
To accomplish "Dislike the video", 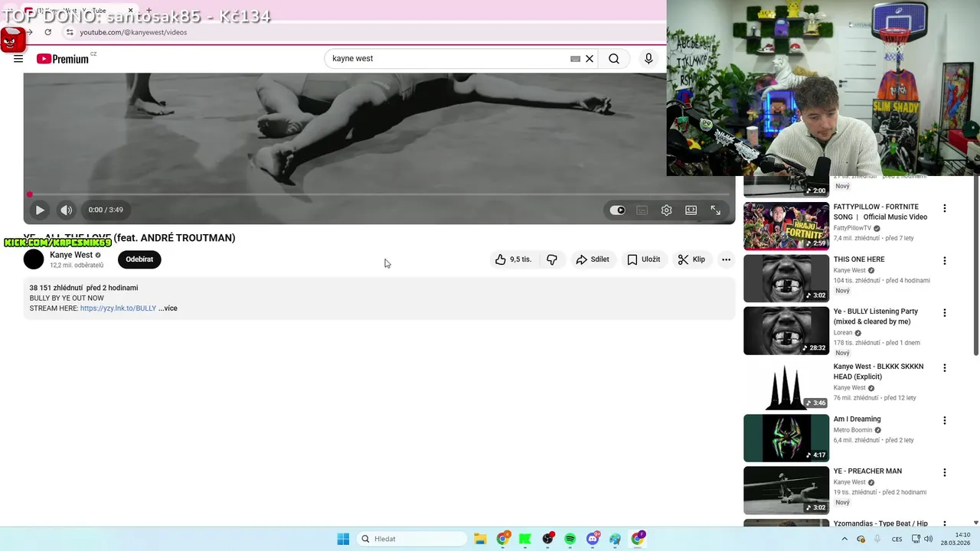I will [552, 259].
